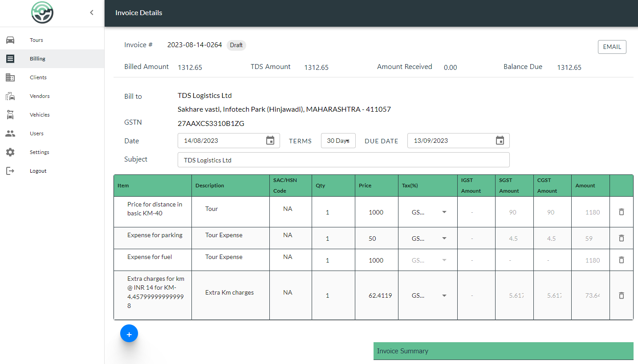Image resolution: width=638 pixels, height=364 pixels.
Task: Click the Balance Due value 1312.65
Action: click(569, 68)
